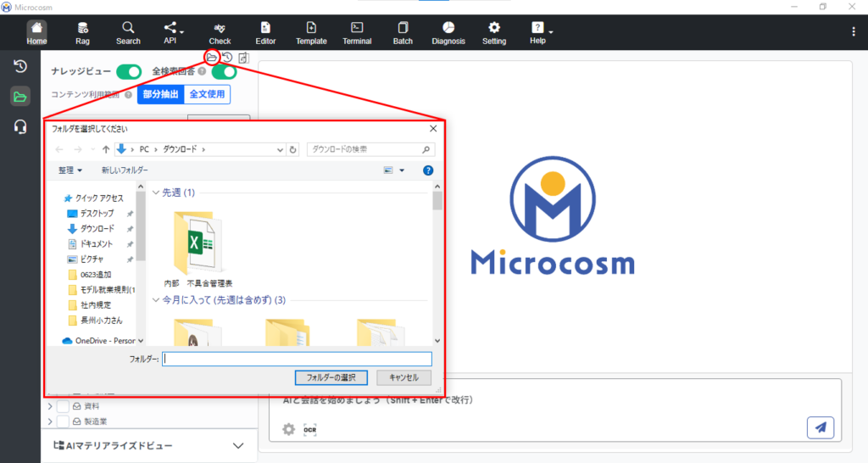Image resolution: width=868 pixels, height=463 pixels.
Task: Open the headset support sidebar icon
Action: pos(20,127)
